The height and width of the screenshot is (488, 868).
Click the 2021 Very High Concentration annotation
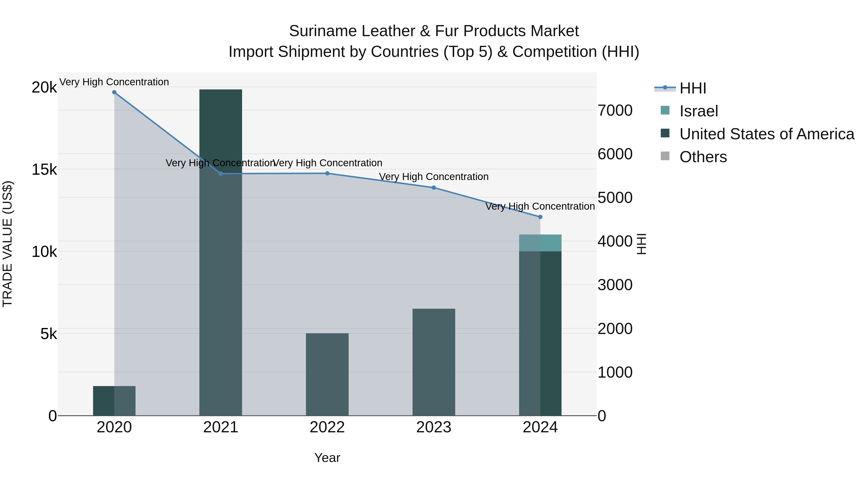click(x=221, y=163)
